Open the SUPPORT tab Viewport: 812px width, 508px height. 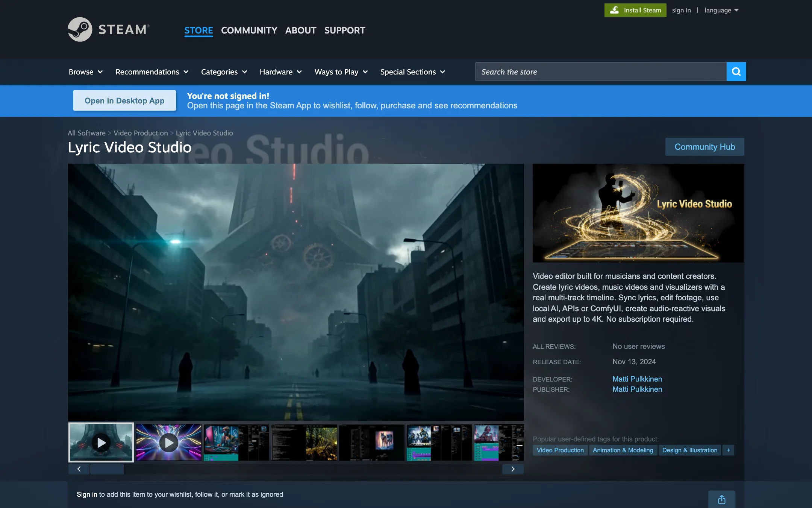[345, 30]
